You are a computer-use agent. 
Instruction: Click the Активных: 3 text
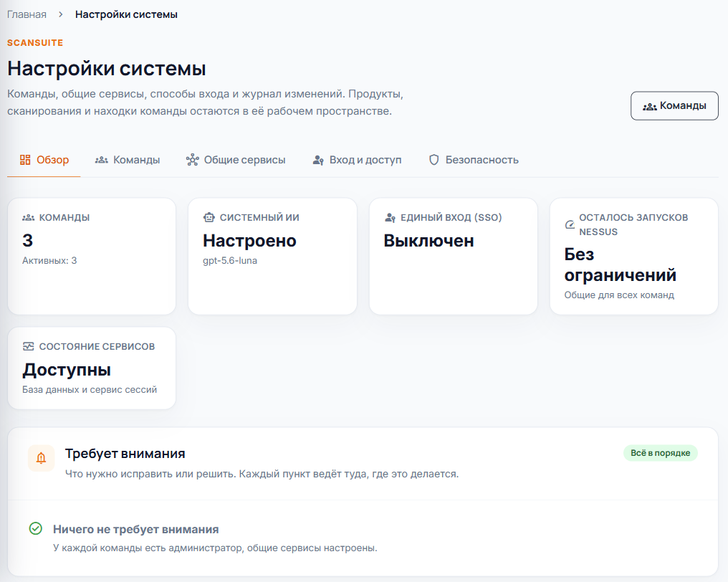tap(49, 261)
